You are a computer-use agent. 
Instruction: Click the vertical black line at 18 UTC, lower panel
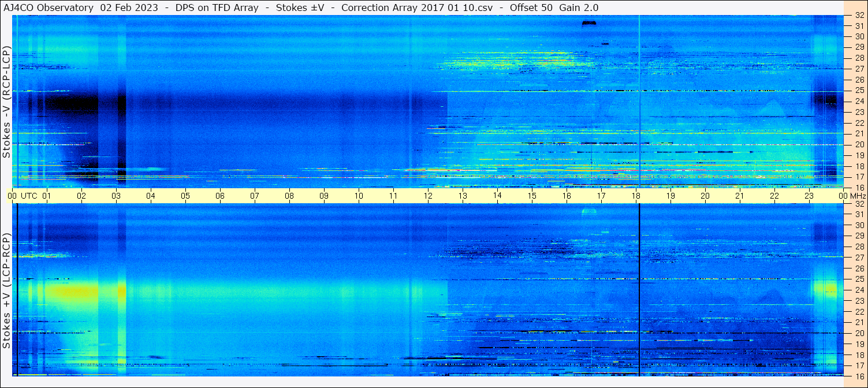(639, 290)
